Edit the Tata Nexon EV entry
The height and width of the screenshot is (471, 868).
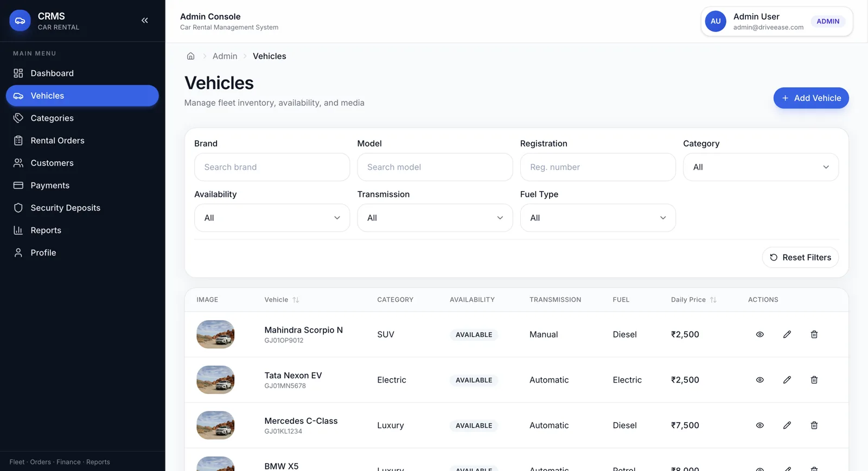(x=787, y=380)
